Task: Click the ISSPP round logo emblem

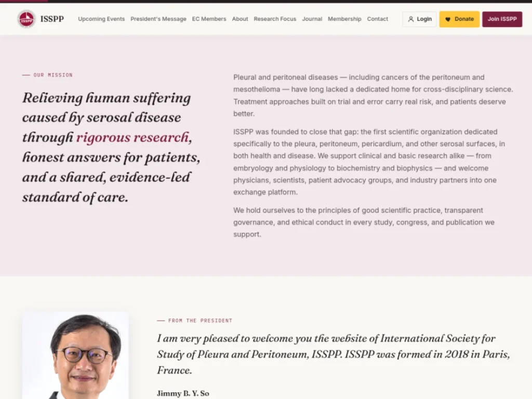Action: tap(26, 19)
